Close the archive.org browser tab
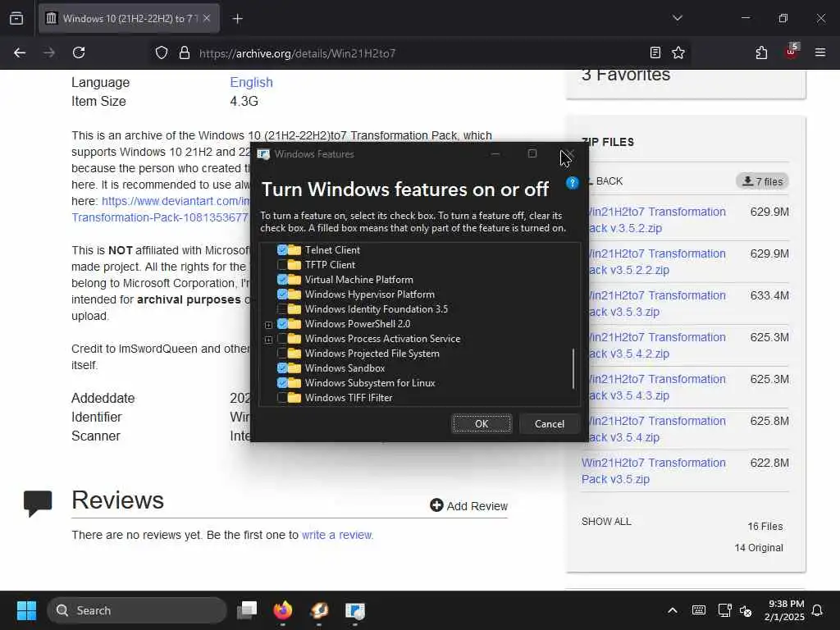 click(207, 19)
